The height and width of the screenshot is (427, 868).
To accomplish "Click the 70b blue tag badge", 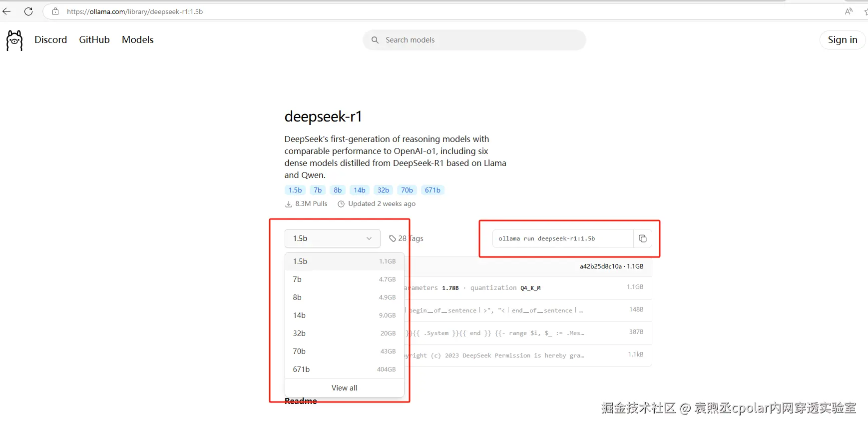I will pyautogui.click(x=407, y=190).
